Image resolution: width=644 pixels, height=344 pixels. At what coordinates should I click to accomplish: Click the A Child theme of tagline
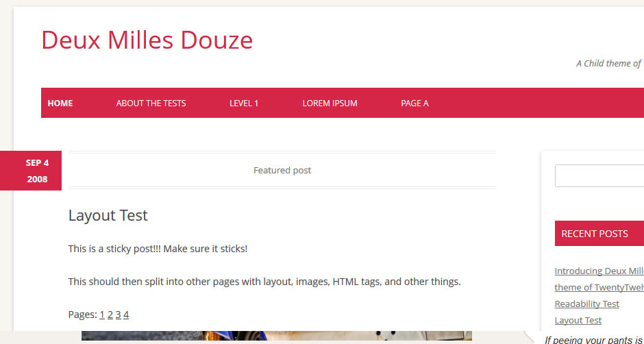[610, 63]
